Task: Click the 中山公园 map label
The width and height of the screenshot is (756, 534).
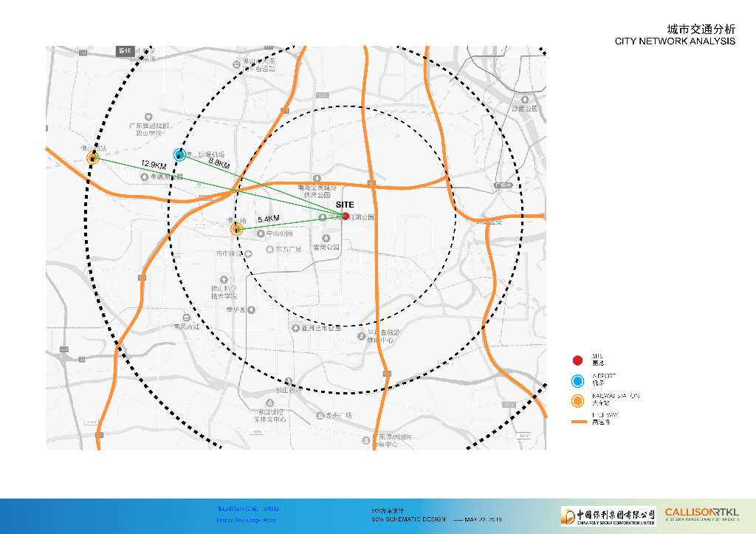Action: click(280, 233)
